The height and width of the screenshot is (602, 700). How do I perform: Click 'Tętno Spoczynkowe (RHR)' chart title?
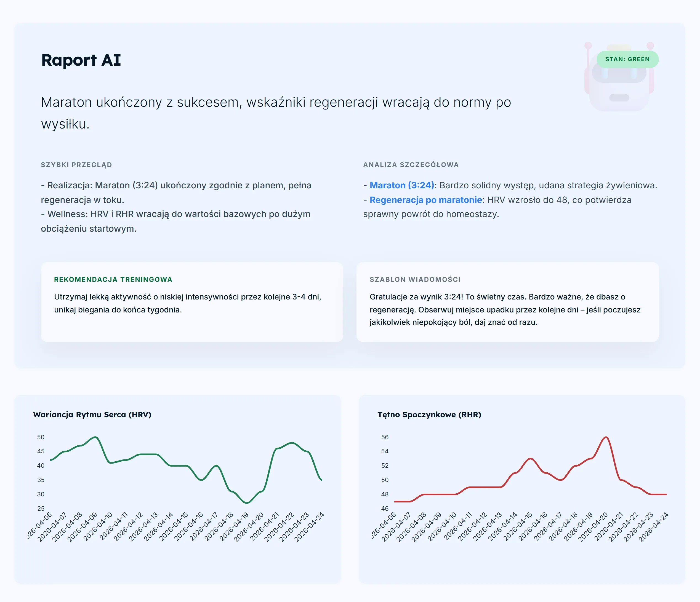(429, 414)
